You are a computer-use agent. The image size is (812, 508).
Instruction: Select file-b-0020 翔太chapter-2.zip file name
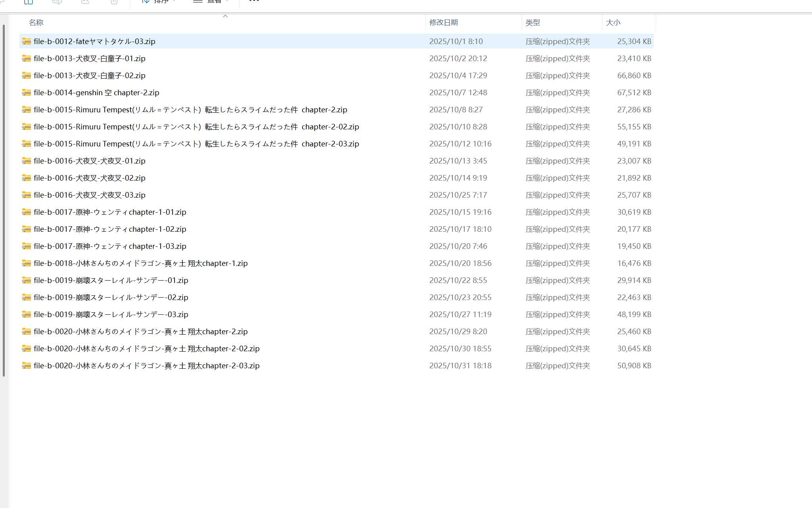click(141, 331)
